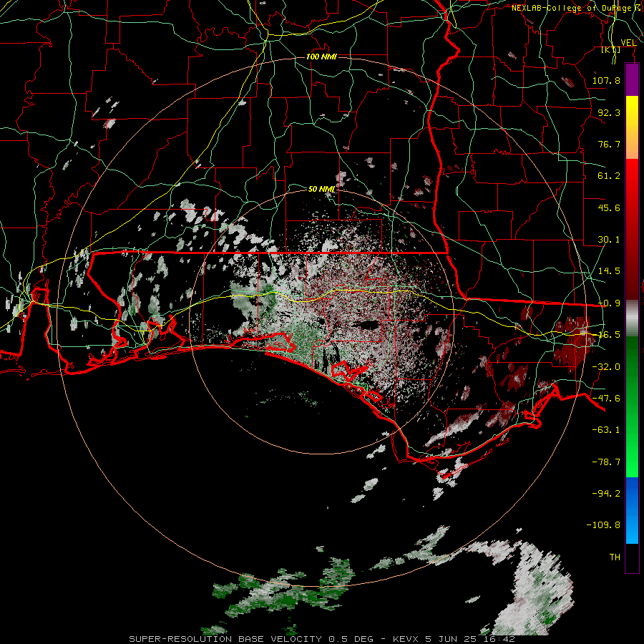Click the 100 NMI range ring label
The image size is (644, 644).
pyautogui.click(x=321, y=57)
